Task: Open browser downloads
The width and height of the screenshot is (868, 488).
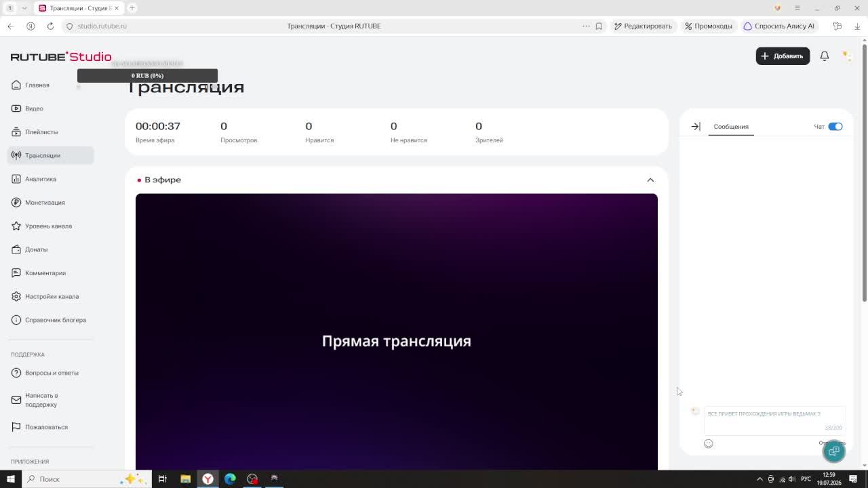Action: (x=857, y=26)
